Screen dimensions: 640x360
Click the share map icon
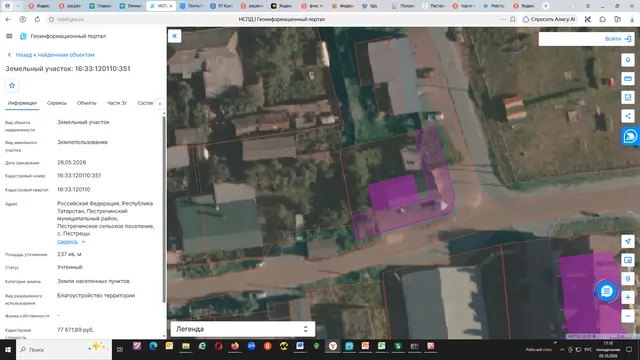click(x=628, y=116)
